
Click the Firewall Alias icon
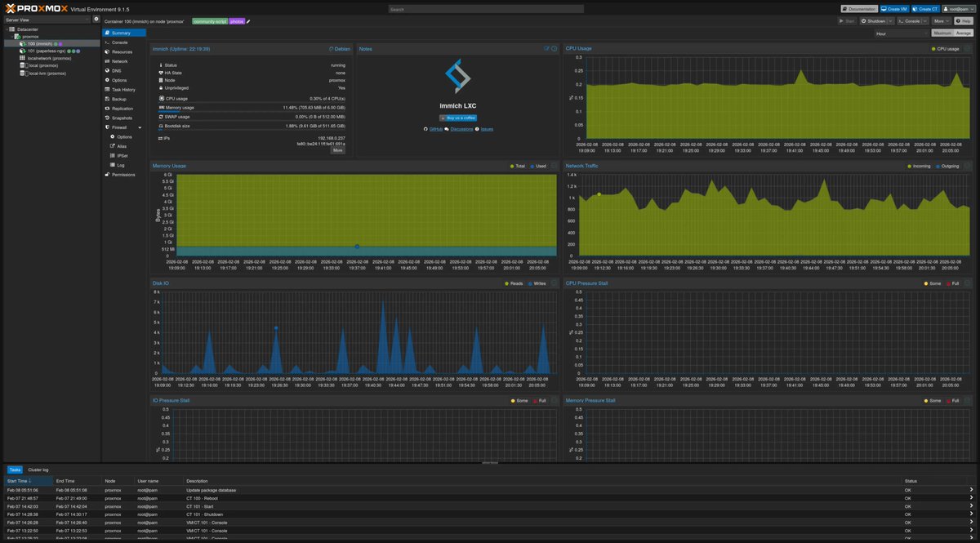112,146
